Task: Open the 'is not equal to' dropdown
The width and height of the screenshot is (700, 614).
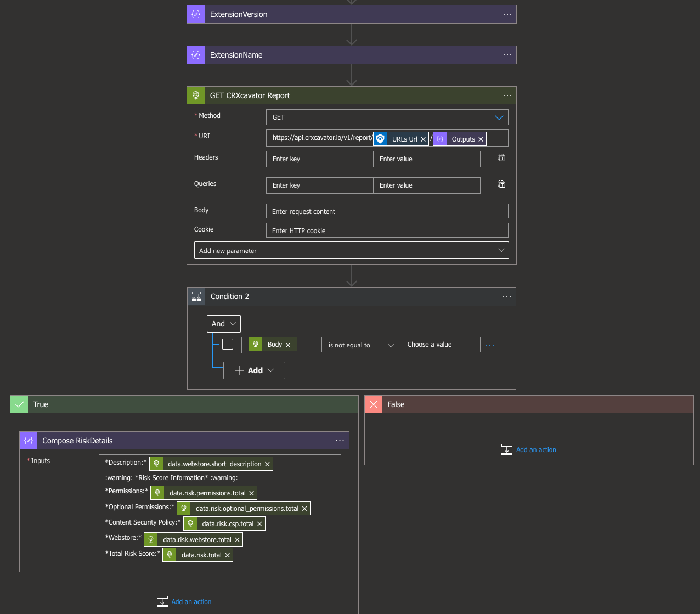Action: [x=361, y=345]
